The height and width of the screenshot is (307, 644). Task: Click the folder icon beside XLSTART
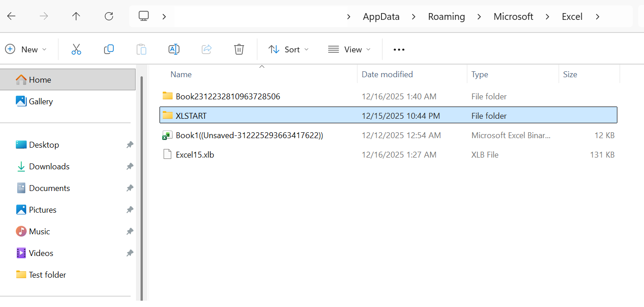pyautogui.click(x=168, y=115)
